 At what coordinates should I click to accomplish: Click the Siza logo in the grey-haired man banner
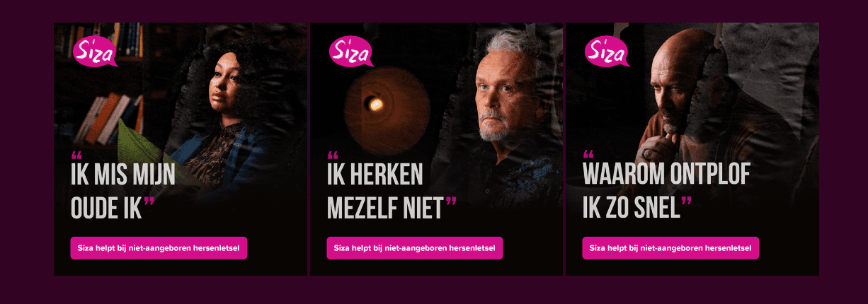click(x=351, y=52)
